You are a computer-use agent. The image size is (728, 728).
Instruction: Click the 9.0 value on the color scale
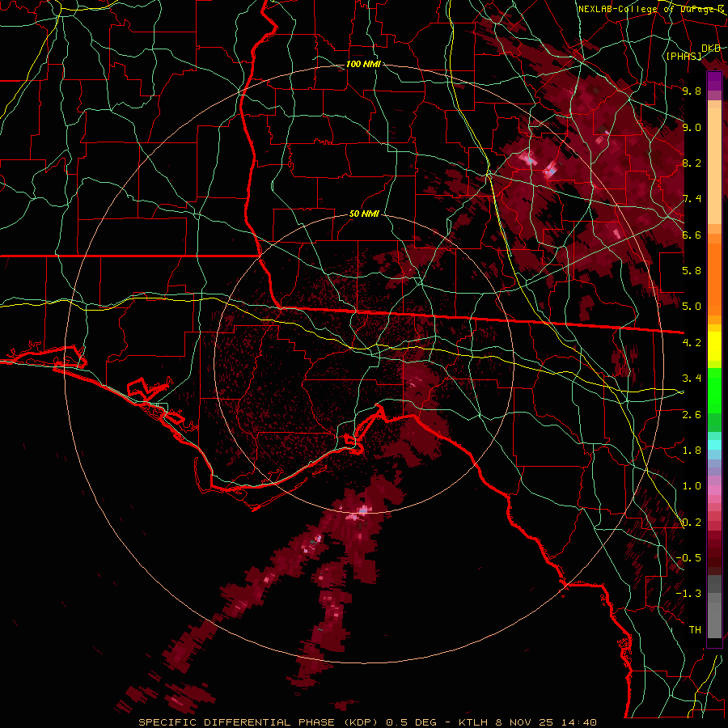[x=692, y=127]
